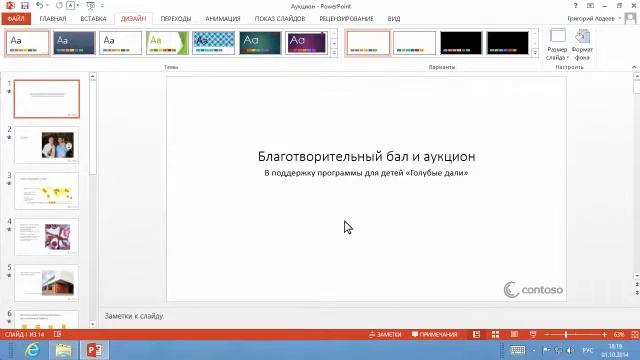This screenshot has height=360, width=640.
Task: Toggle the ПРИМЕЧАНИЯ button in status bar
Action: click(434, 334)
